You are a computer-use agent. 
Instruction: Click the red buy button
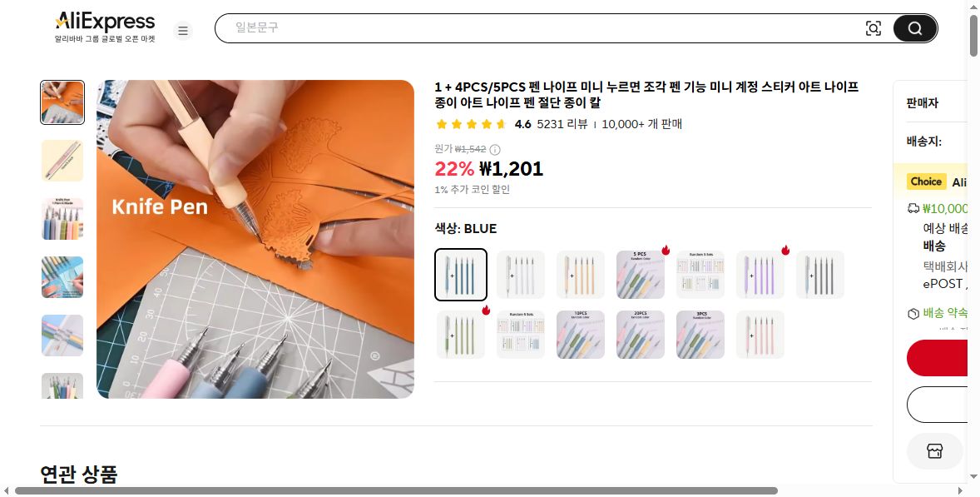pos(938,358)
